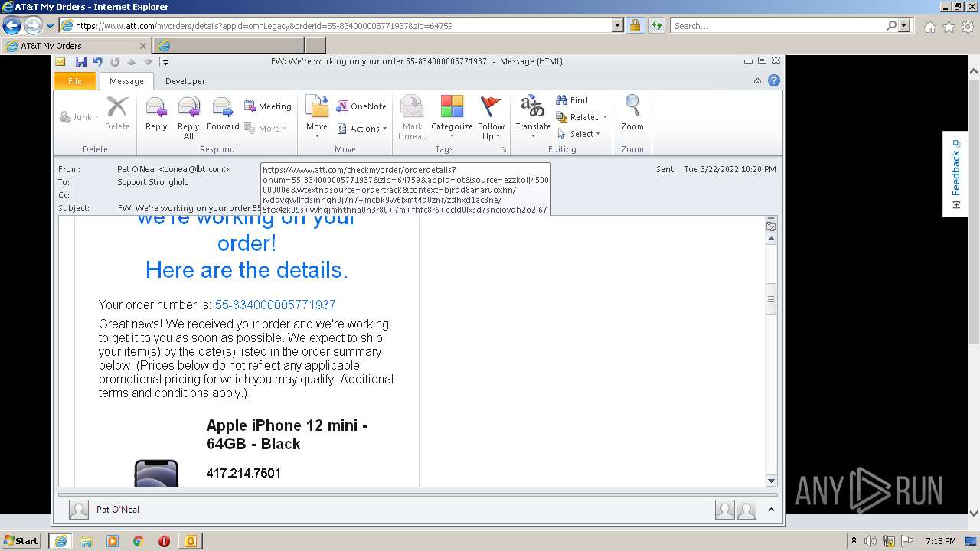This screenshot has width=980, height=551.
Task: Click Find in the Editing group
Action: click(572, 100)
